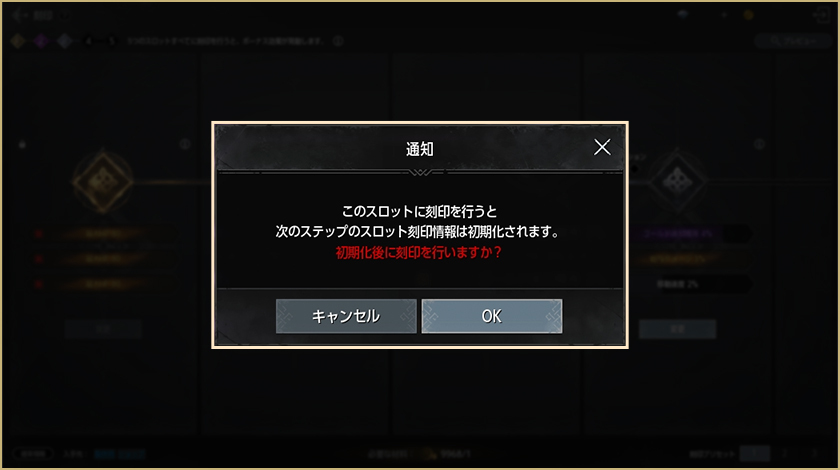Click the gold coin currency icon in the header

tap(748, 15)
